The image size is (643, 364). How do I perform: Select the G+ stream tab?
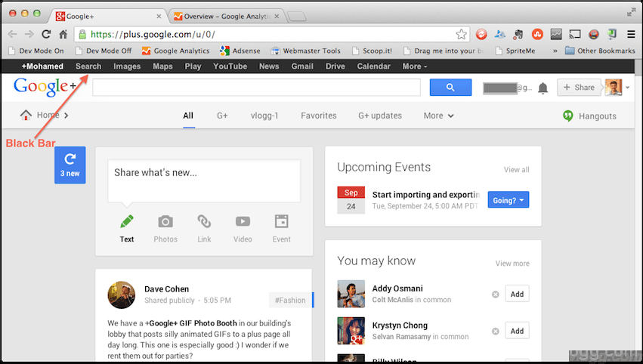click(x=222, y=116)
